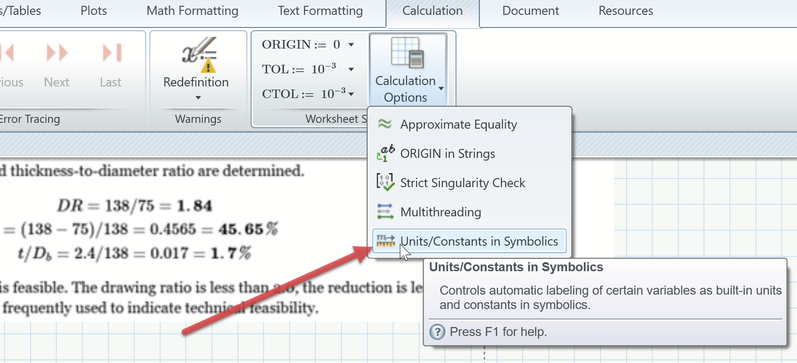Click the Next label in Error Tracing

tap(56, 82)
